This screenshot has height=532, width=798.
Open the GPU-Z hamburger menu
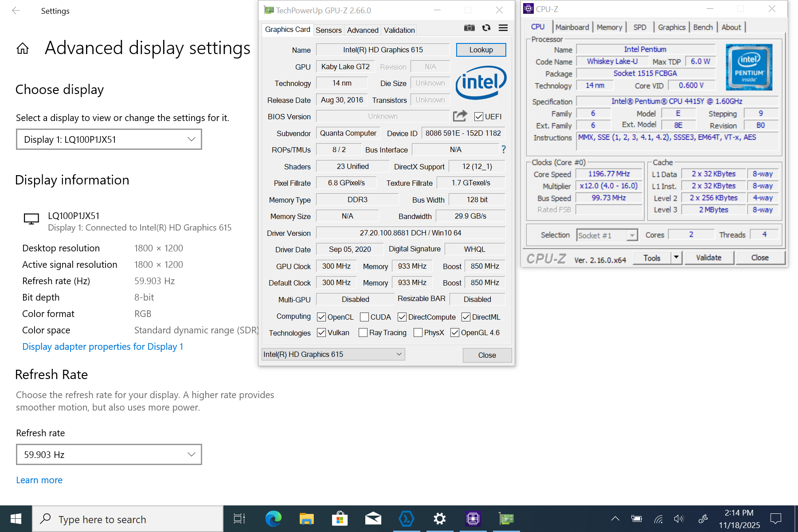[x=503, y=28]
